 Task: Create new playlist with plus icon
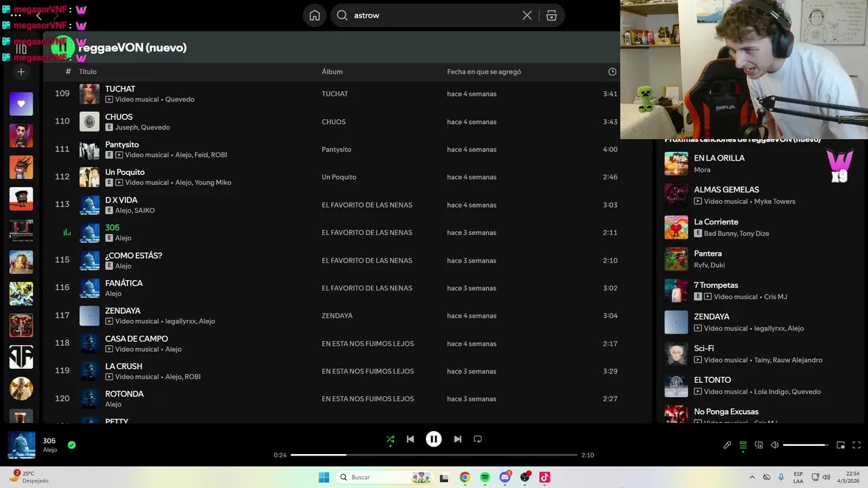21,71
